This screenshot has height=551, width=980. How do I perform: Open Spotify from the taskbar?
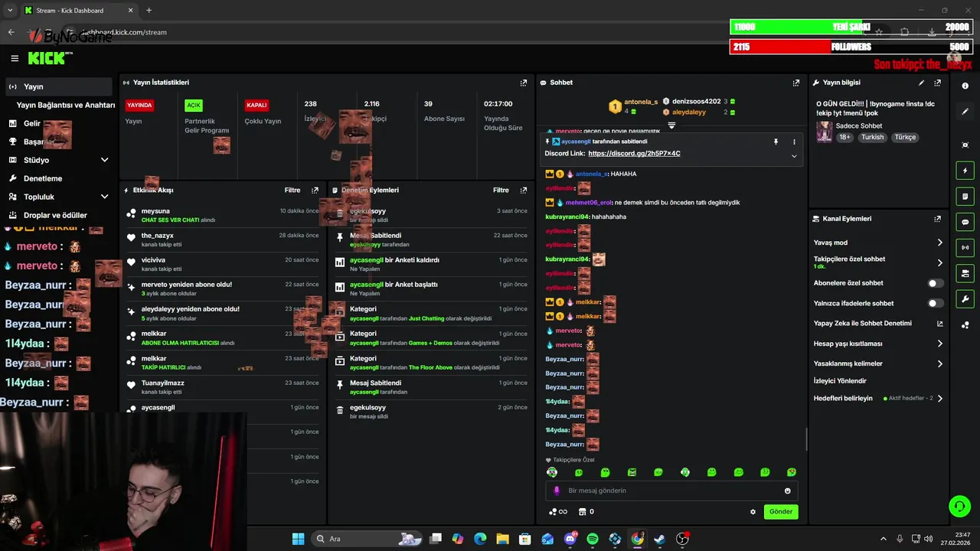593,539
